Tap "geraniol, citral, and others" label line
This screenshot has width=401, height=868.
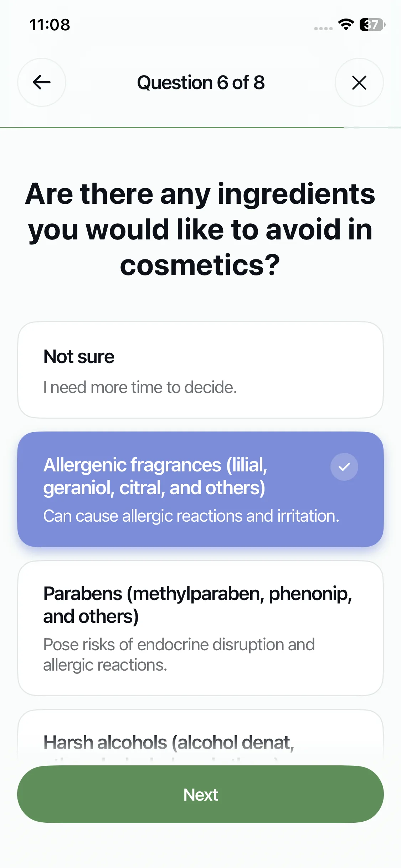(x=154, y=488)
